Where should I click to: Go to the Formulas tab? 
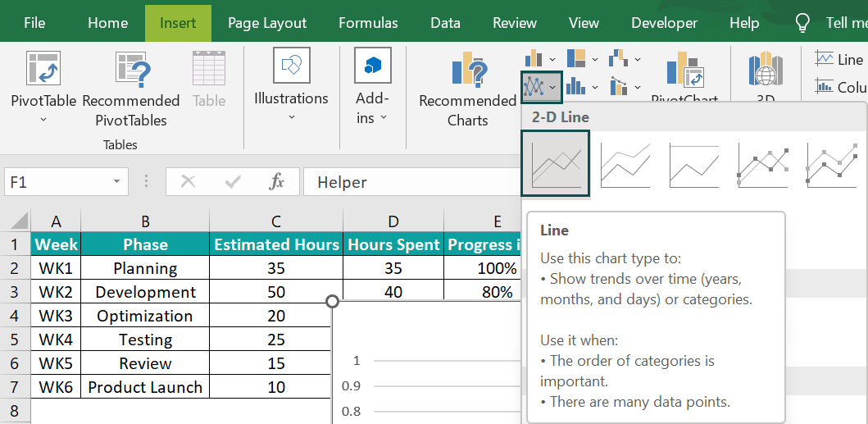point(368,23)
